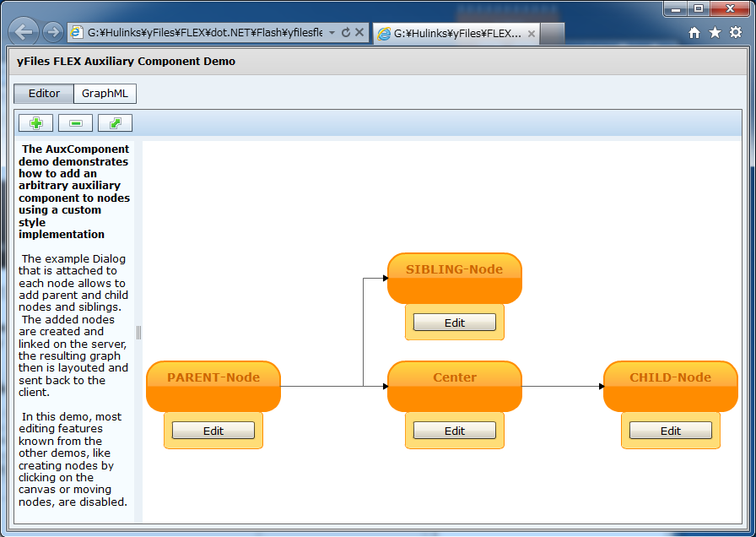Click paragraph starting 'The example Dialog'
Viewport: 756px width, 537px height.
click(x=73, y=325)
